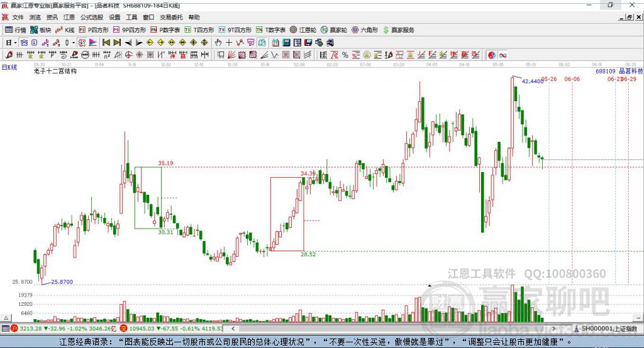
Task: Click the 日K线 label
Action: click(x=9, y=67)
